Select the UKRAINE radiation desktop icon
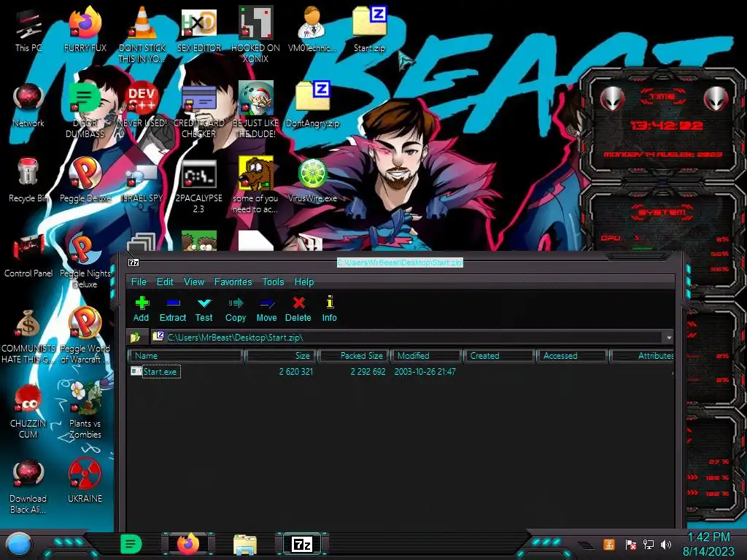This screenshot has height=560, width=747. coord(85,480)
